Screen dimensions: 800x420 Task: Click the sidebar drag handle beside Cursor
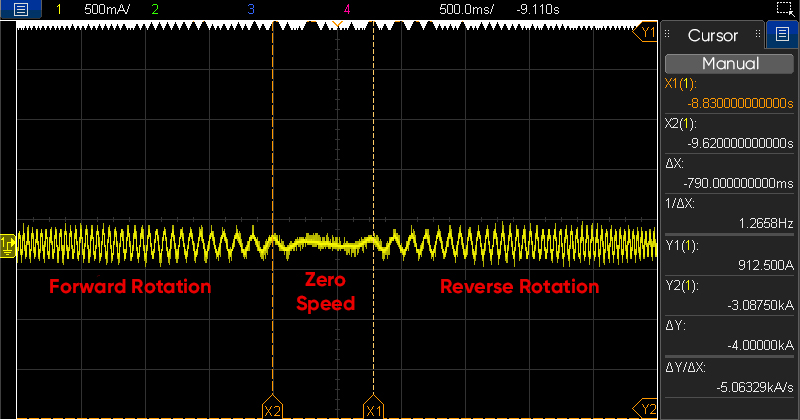pyautogui.click(x=669, y=36)
